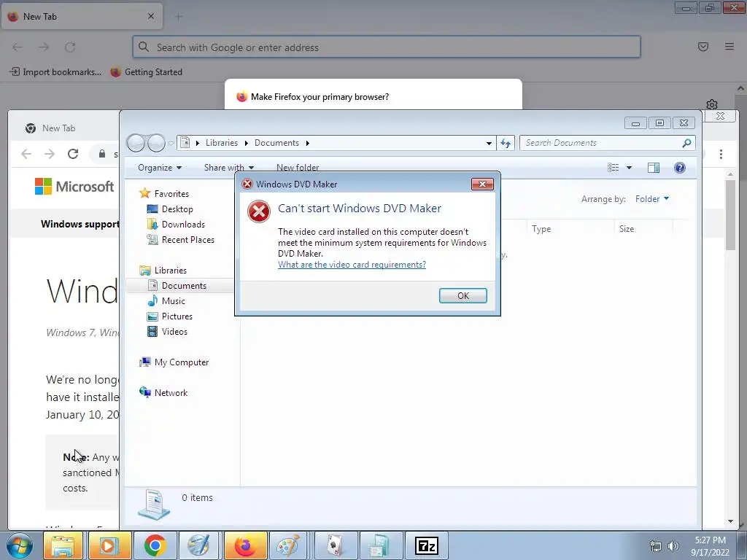This screenshot has height=560, width=747.
Task: Click the Firefox new tab settings gear
Action: click(712, 105)
